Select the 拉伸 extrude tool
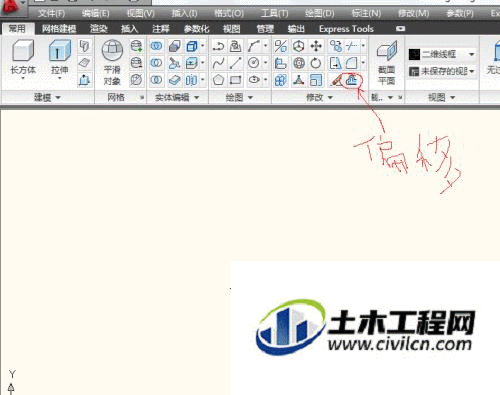500x395 pixels. point(60,57)
